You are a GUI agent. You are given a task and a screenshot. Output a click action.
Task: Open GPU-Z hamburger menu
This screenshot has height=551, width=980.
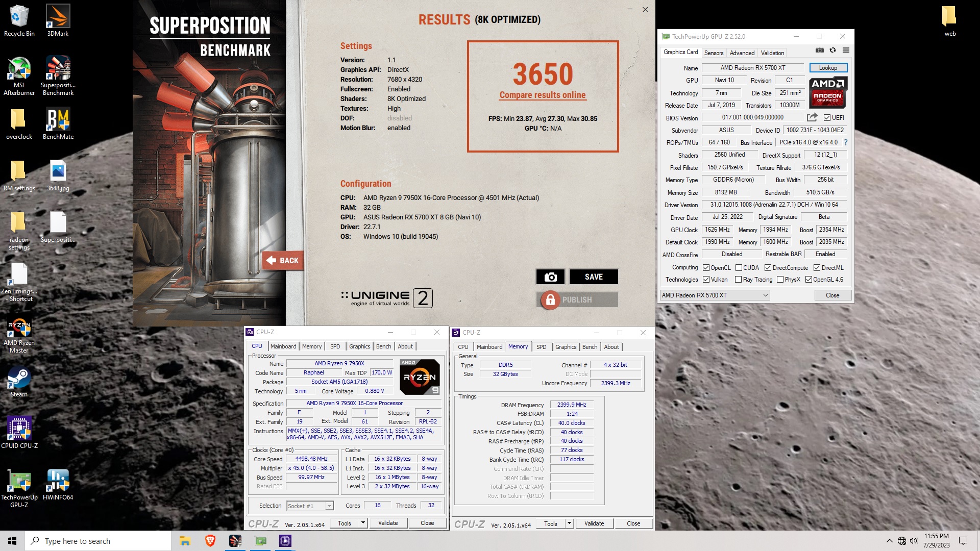(x=846, y=50)
